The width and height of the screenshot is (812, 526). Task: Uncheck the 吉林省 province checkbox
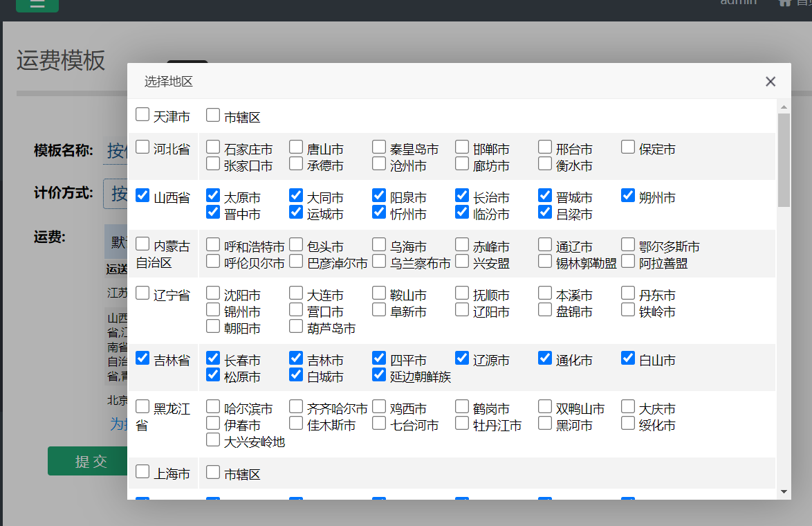pos(142,358)
